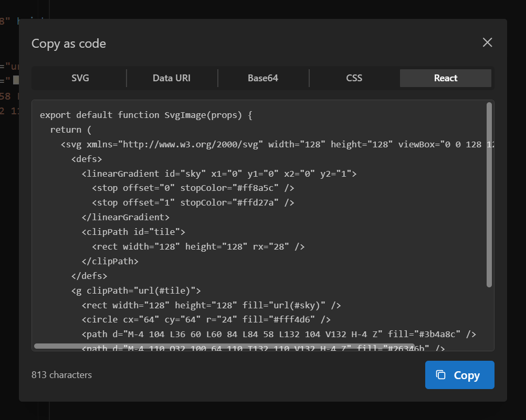This screenshot has width=526, height=420.
Task: Click the linearGradient id="sky" line
Action: (x=219, y=174)
